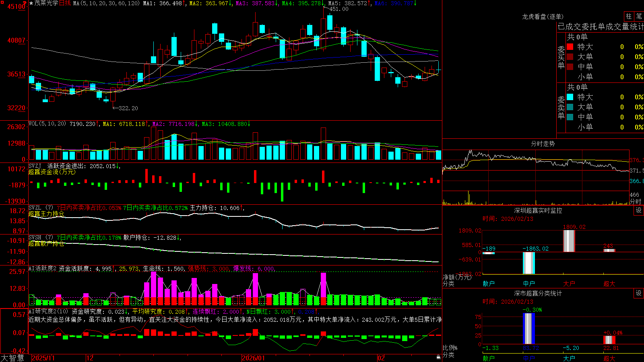Click the 2025/11 timeline marker
The width and height of the screenshot is (644, 362).
pyautogui.click(x=43, y=358)
